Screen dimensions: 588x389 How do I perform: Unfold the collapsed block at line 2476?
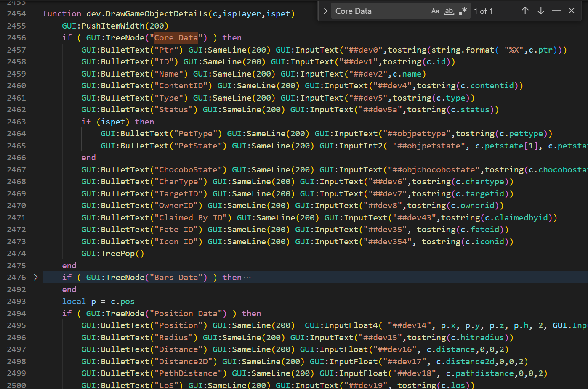click(36, 277)
